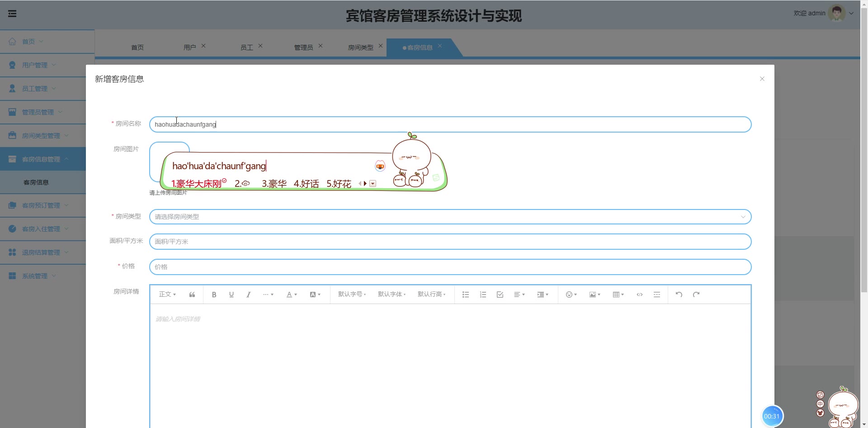The height and width of the screenshot is (428, 868).
Task: Open the emoji picker in the editor
Action: tap(571, 295)
